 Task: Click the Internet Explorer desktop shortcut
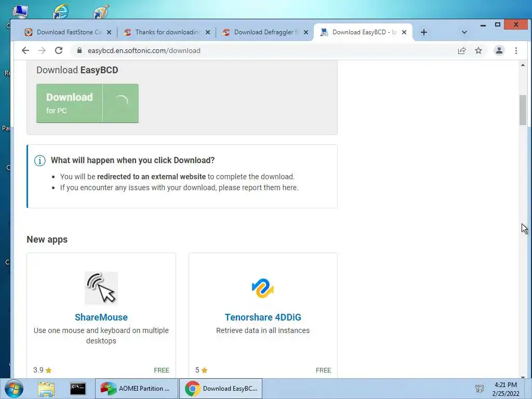(61, 11)
